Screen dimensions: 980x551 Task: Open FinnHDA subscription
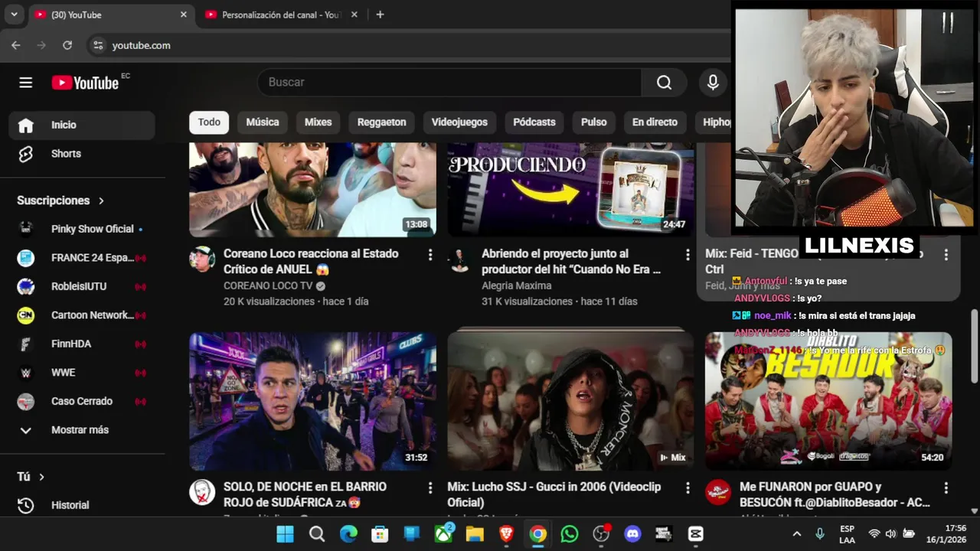82,344
